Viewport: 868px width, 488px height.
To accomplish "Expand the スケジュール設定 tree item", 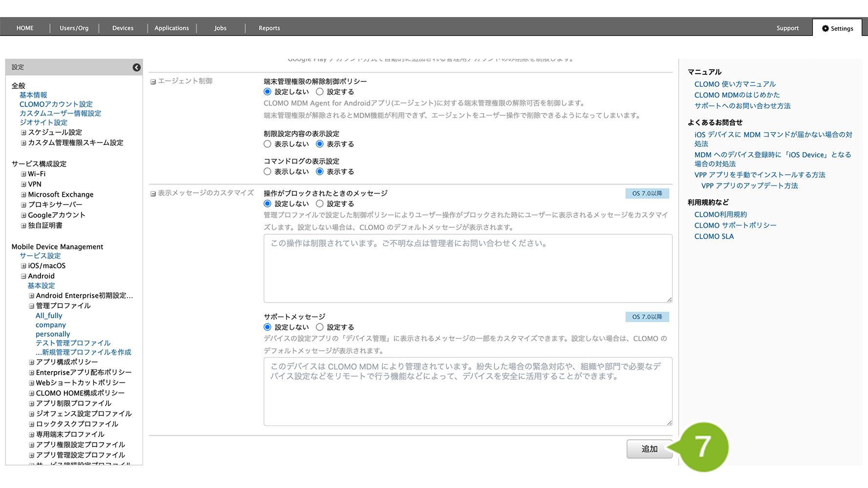I will tap(23, 133).
